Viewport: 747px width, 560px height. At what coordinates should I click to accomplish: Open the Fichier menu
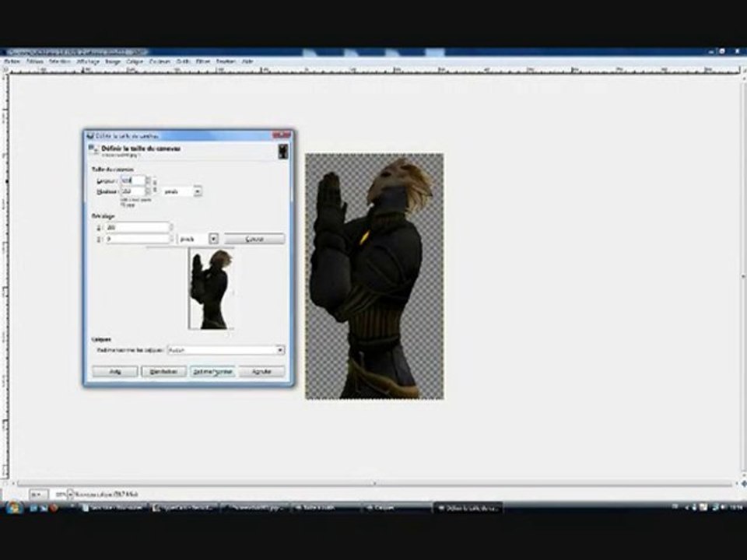coord(12,62)
